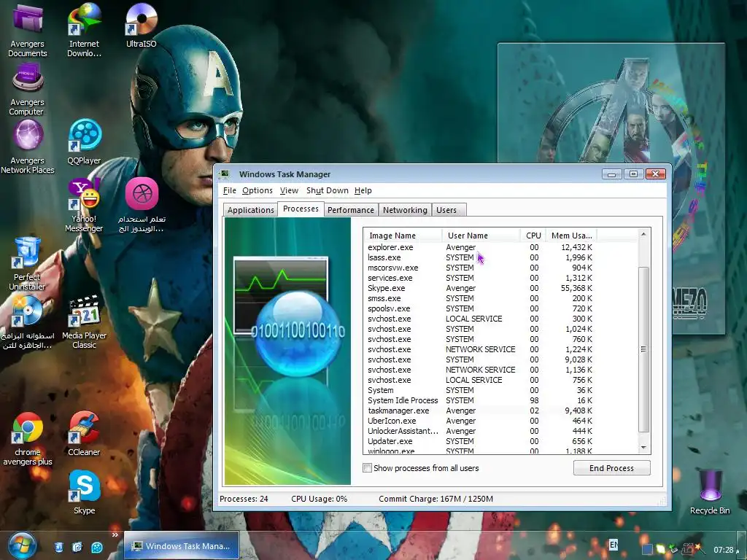Open the File menu
Viewport: 747px width, 560px height.
coord(230,190)
